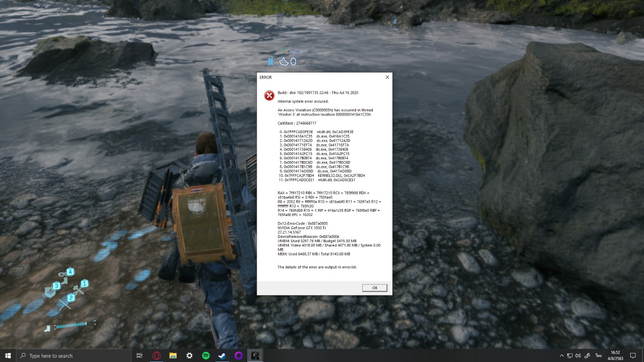Click the boot icon in game HUD
The image size is (644, 362).
coord(48,329)
